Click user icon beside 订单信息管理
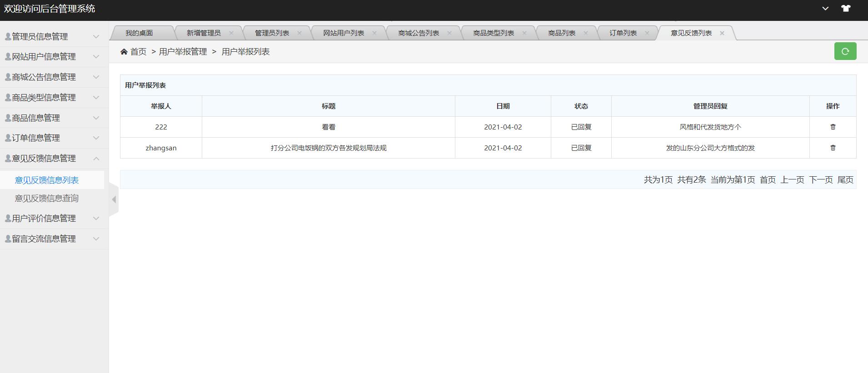 [8, 138]
